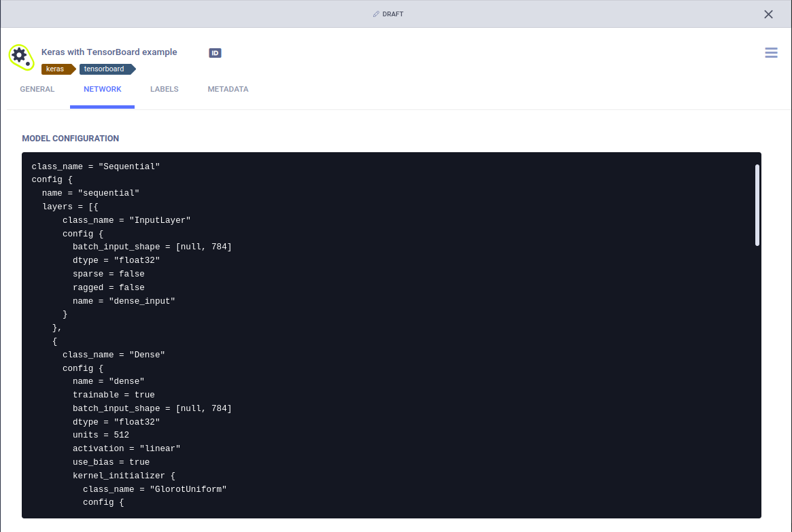The image size is (792, 532).
Task: Re-select the active NETWORK tab
Action: pyautogui.click(x=102, y=89)
